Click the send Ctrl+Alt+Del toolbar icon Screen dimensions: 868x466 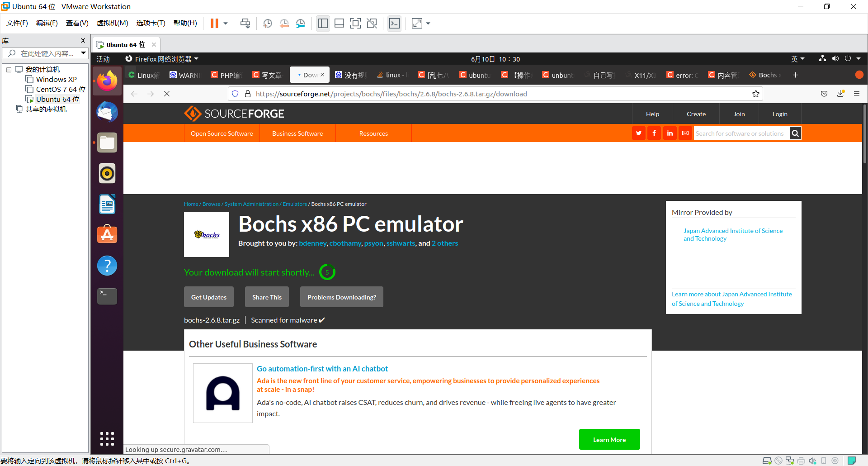tap(245, 24)
